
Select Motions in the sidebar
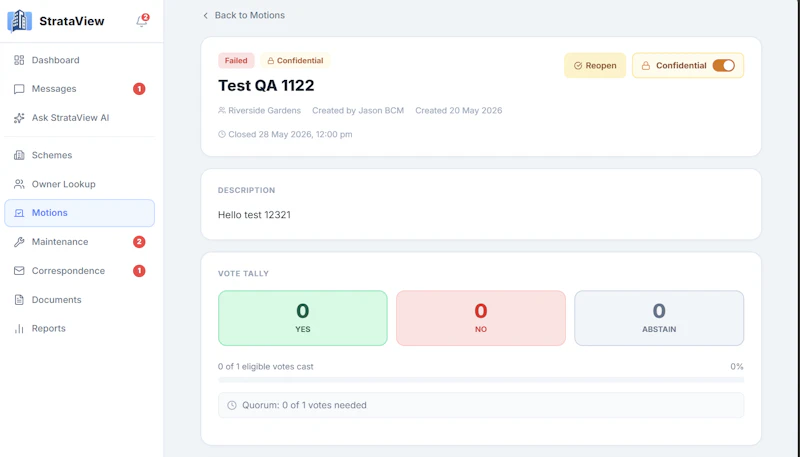80,213
